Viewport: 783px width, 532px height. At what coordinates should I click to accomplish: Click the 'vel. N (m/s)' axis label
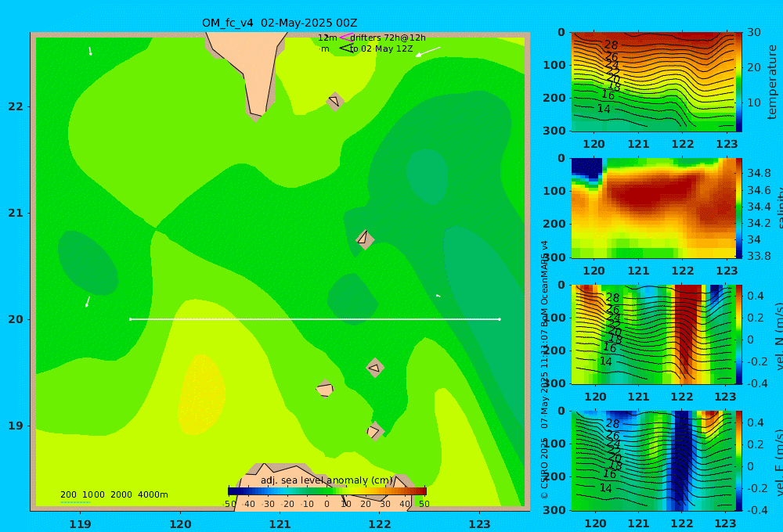pyautogui.click(x=779, y=336)
